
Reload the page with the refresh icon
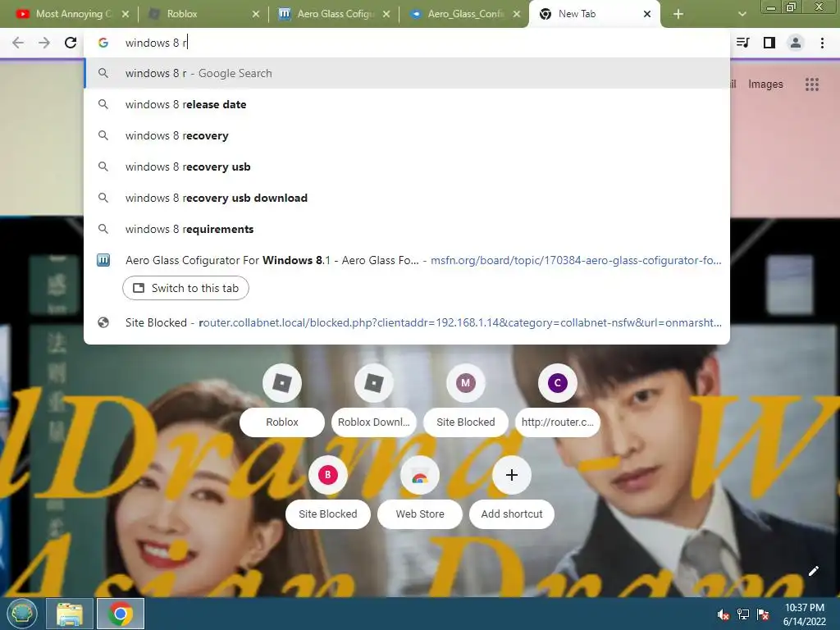click(71, 43)
